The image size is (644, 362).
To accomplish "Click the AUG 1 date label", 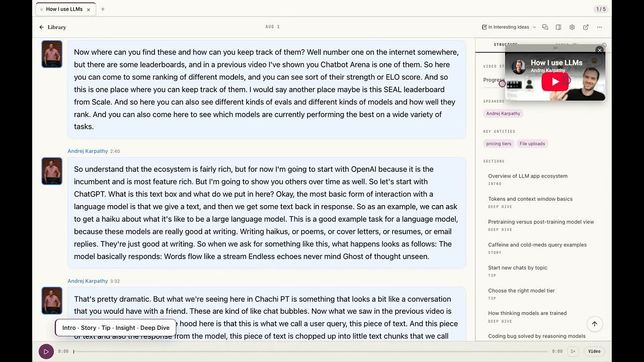I will point(273,27).
